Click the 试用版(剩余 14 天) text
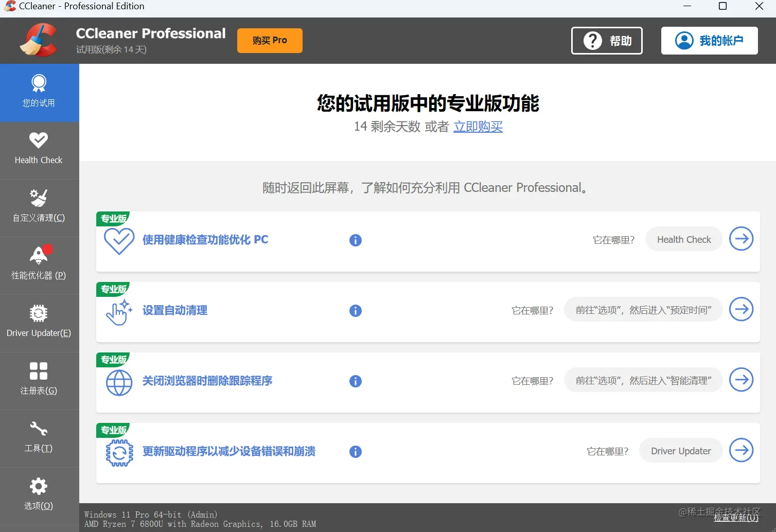This screenshot has width=776, height=532. [x=111, y=50]
